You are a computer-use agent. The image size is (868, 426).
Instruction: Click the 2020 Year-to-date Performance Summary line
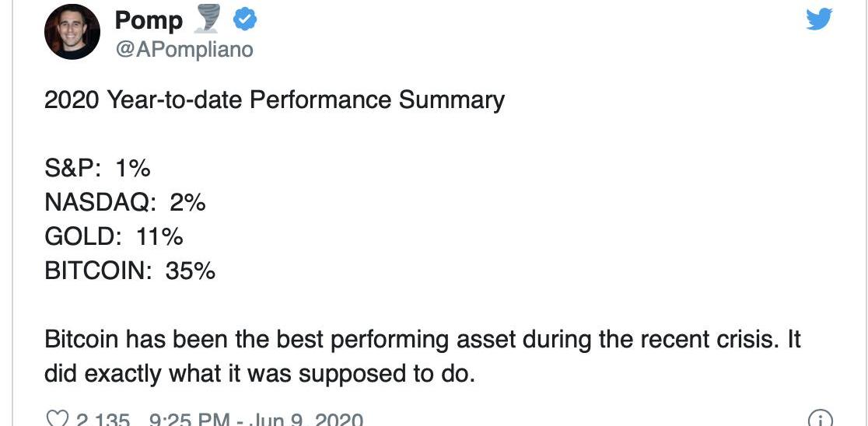[275, 101]
